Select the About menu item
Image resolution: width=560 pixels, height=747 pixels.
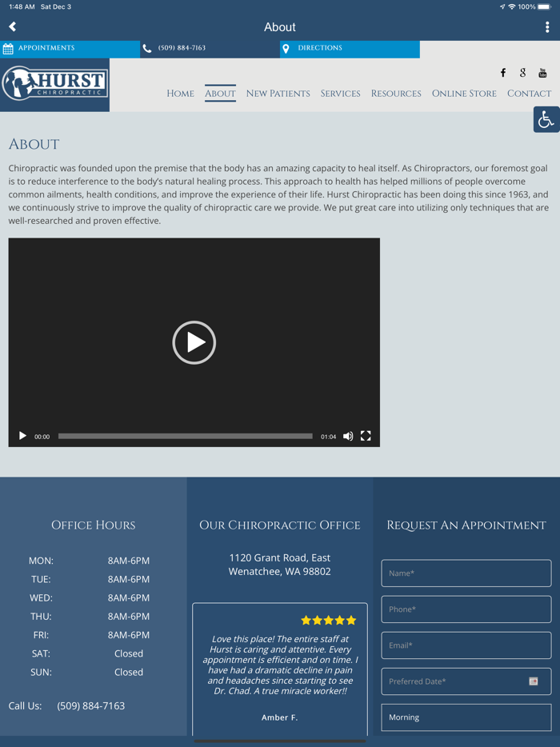pos(220,94)
